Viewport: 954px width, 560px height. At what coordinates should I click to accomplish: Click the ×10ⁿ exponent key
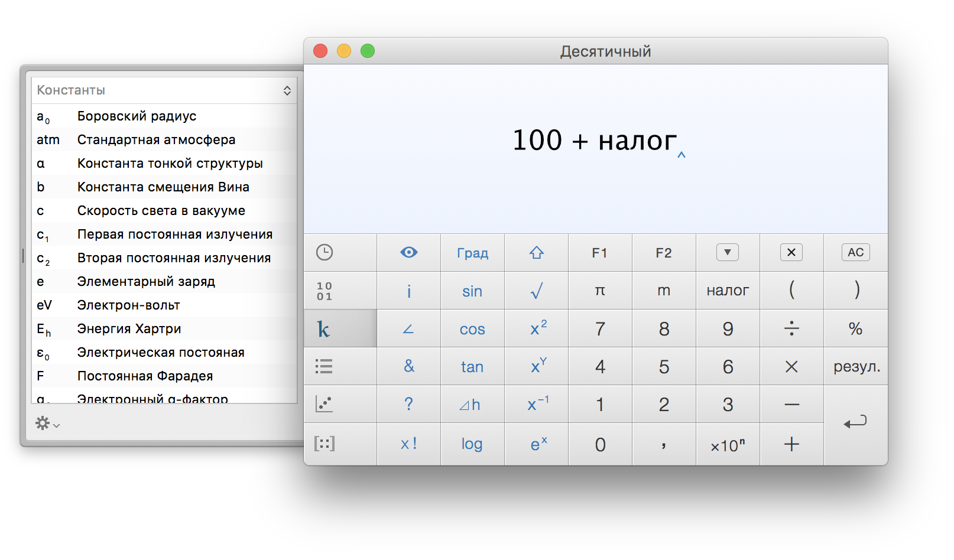(x=728, y=444)
